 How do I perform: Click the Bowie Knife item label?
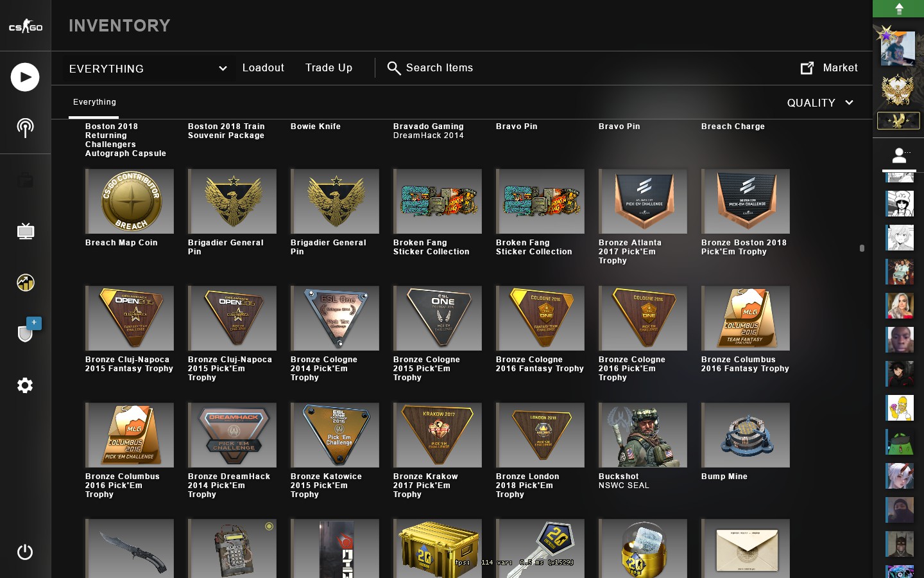click(316, 127)
